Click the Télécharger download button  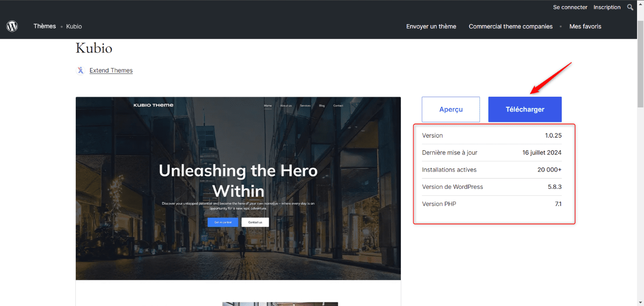525,109
